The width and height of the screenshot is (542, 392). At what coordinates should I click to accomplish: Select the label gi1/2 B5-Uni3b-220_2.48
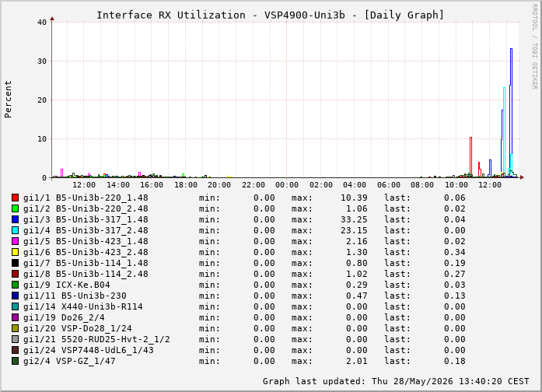click(86, 208)
